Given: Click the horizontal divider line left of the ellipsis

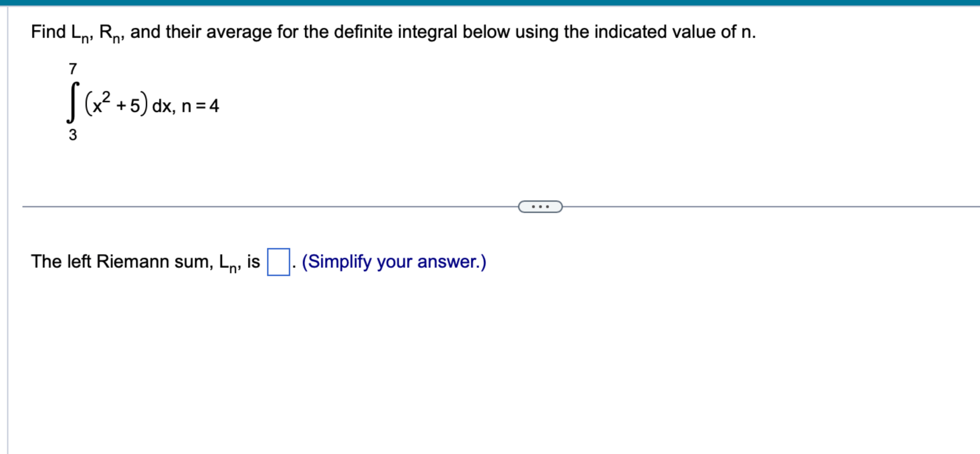Looking at the screenshot, I should [266, 206].
